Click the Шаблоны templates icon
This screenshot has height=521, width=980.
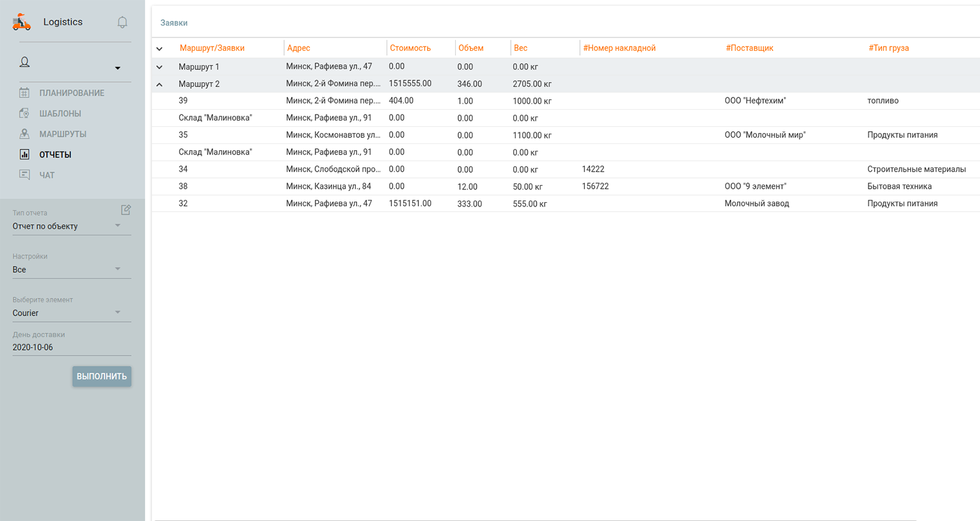[x=24, y=113]
